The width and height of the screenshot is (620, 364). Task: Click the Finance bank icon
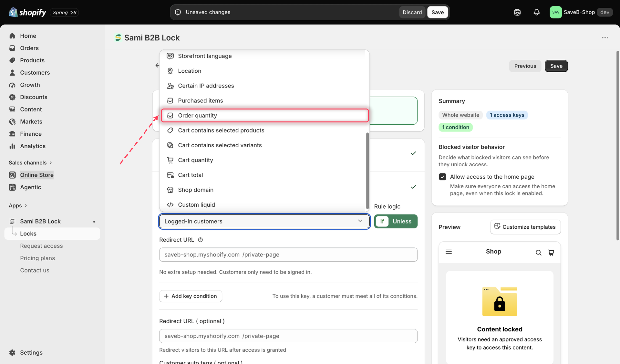12,134
